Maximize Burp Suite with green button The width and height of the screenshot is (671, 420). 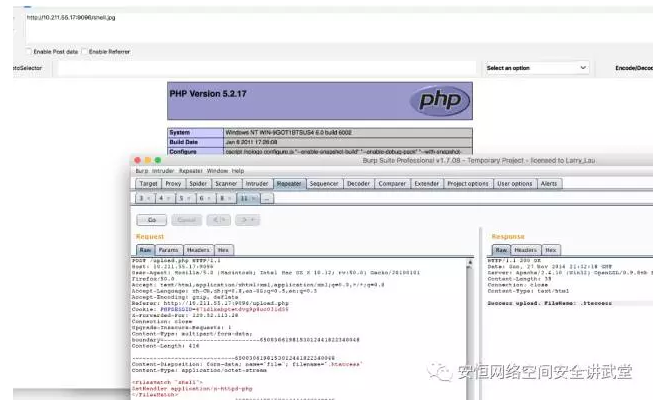point(158,160)
